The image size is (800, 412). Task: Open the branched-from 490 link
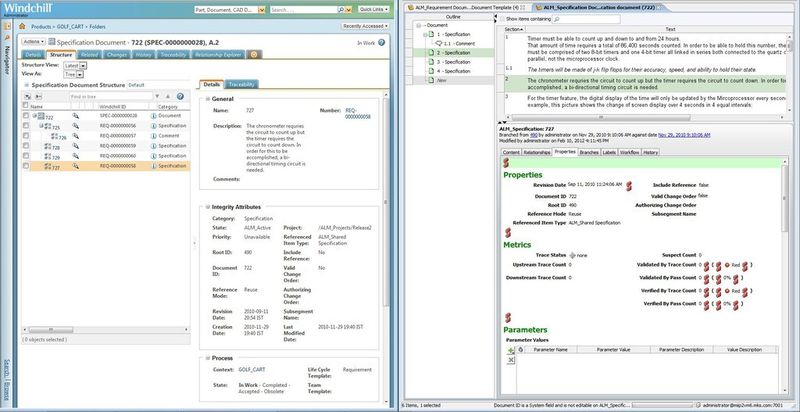pos(533,135)
